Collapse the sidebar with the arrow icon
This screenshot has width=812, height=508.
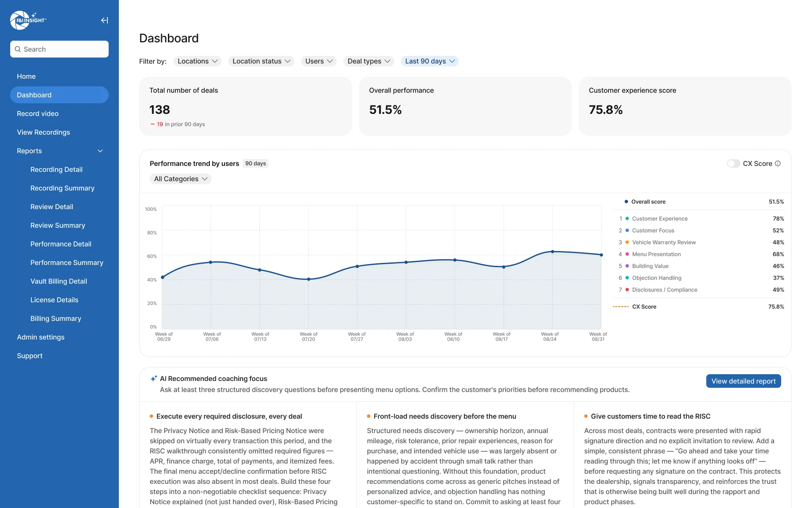[x=104, y=20]
